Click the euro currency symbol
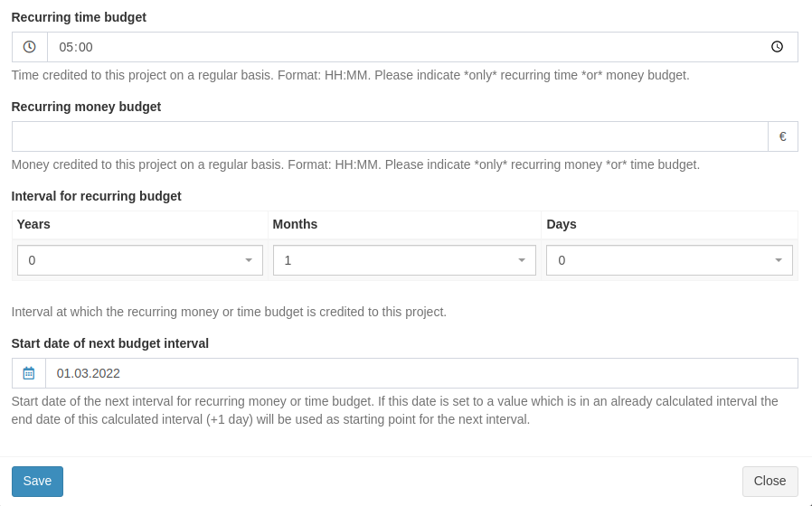 (x=782, y=136)
